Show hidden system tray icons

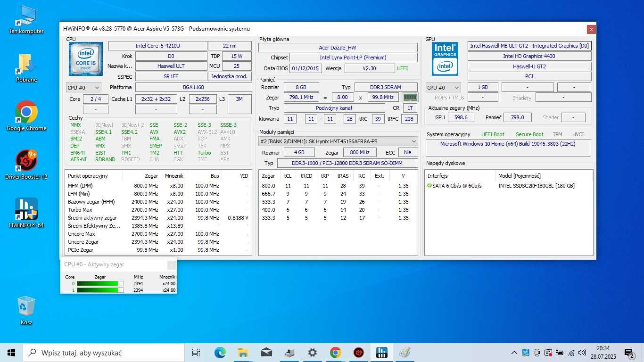[x=514, y=353]
